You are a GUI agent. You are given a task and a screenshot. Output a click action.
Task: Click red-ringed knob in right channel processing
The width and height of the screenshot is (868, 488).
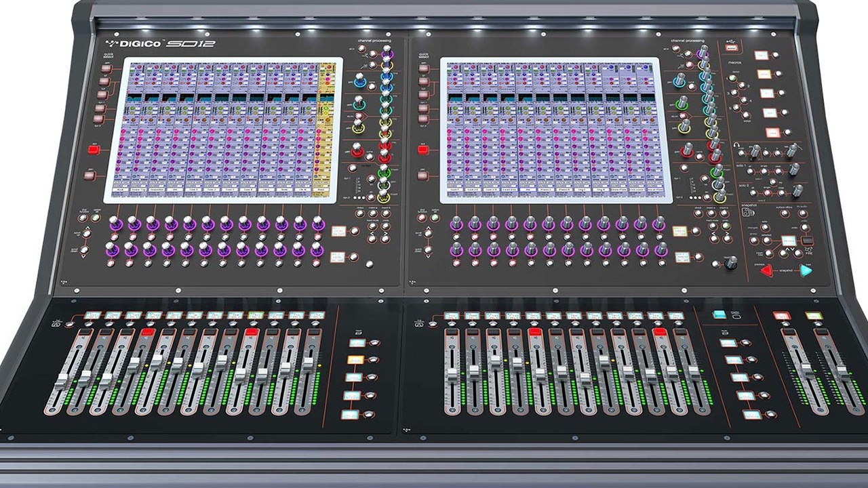point(688,149)
